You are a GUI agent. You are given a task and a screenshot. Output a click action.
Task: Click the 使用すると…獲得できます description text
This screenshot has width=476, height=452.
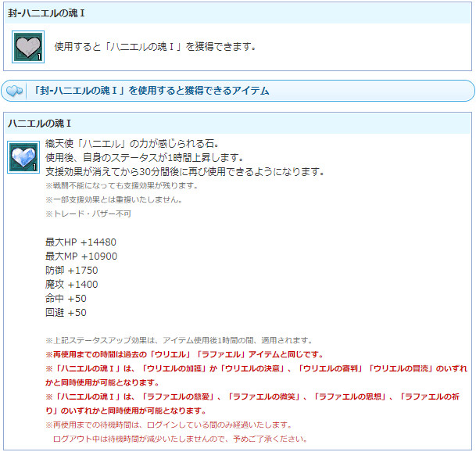tap(155, 47)
